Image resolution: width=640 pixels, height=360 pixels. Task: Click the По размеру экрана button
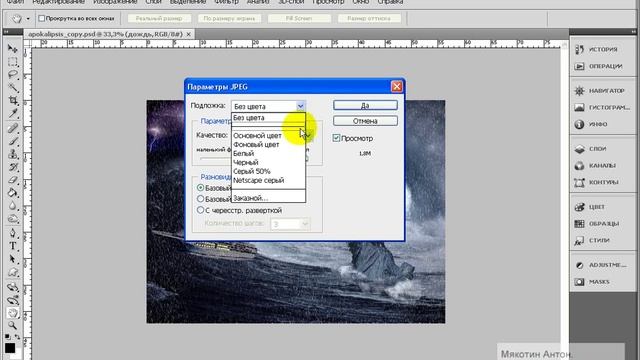pyautogui.click(x=229, y=18)
